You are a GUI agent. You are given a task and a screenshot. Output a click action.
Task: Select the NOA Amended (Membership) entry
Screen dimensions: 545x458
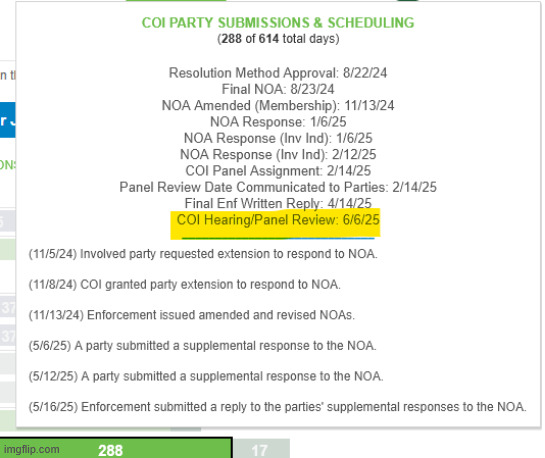[x=278, y=106]
